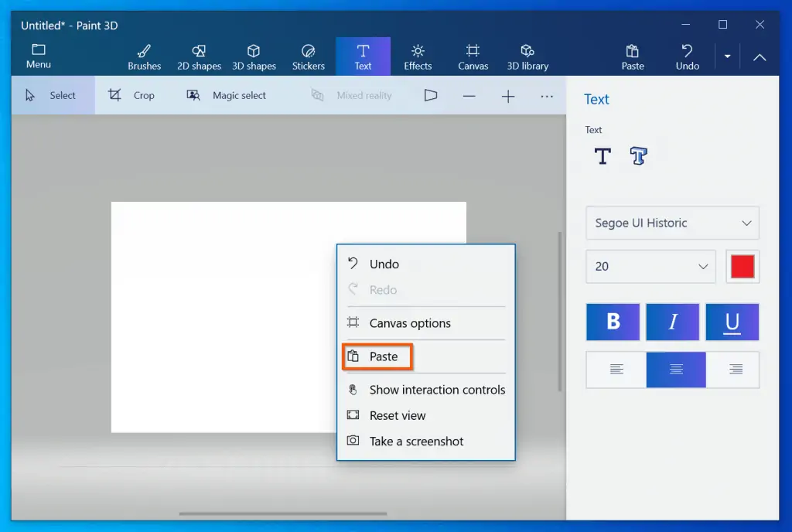This screenshot has height=532, width=792.
Task: Open the Effects panel
Action: point(418,57)
